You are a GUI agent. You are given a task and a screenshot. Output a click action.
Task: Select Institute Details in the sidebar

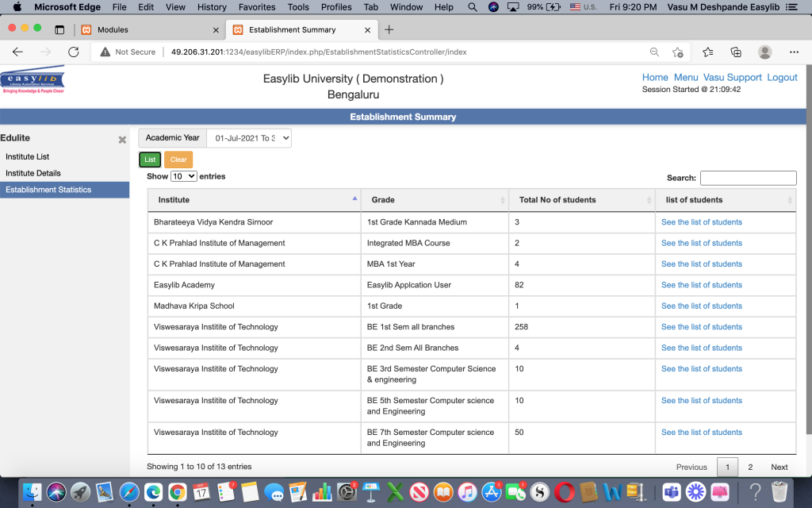click(x=33, y=173)
